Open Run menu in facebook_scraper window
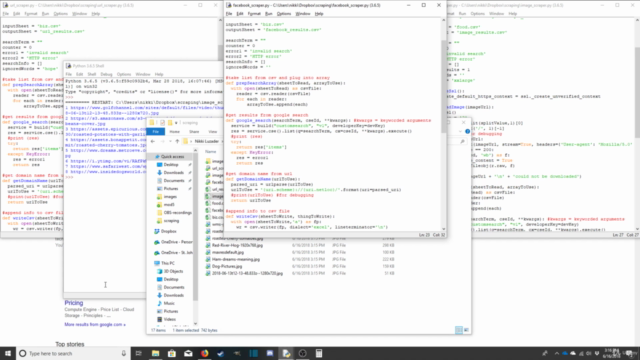 tap(269, 14)
